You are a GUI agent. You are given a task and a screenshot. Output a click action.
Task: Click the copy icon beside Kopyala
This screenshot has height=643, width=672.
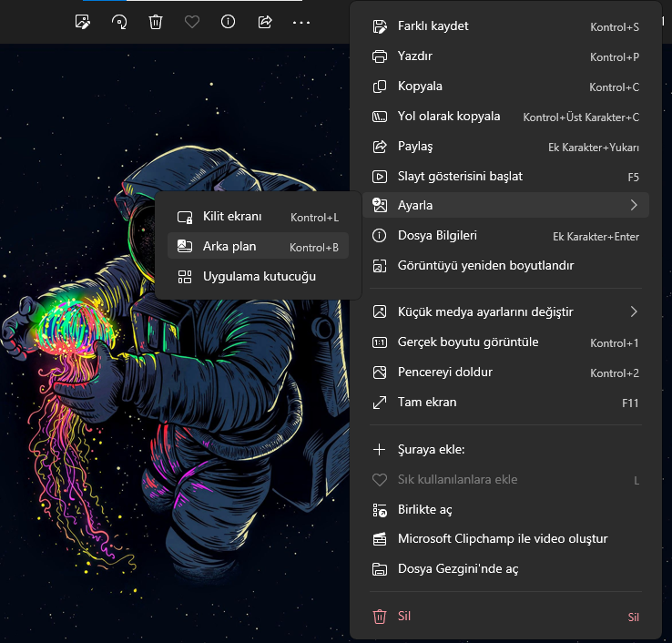[x=380, y=87]
